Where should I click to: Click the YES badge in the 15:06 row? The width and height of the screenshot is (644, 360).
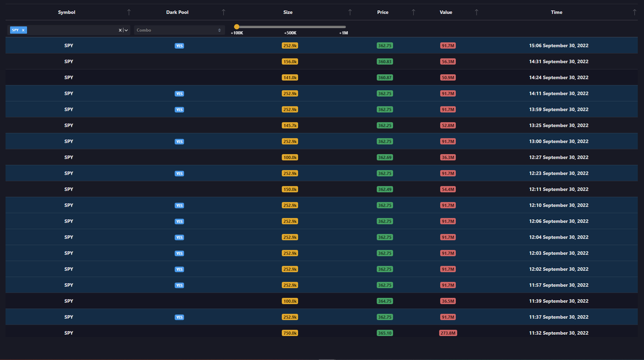pyautogui.click(x=179, y=46)
